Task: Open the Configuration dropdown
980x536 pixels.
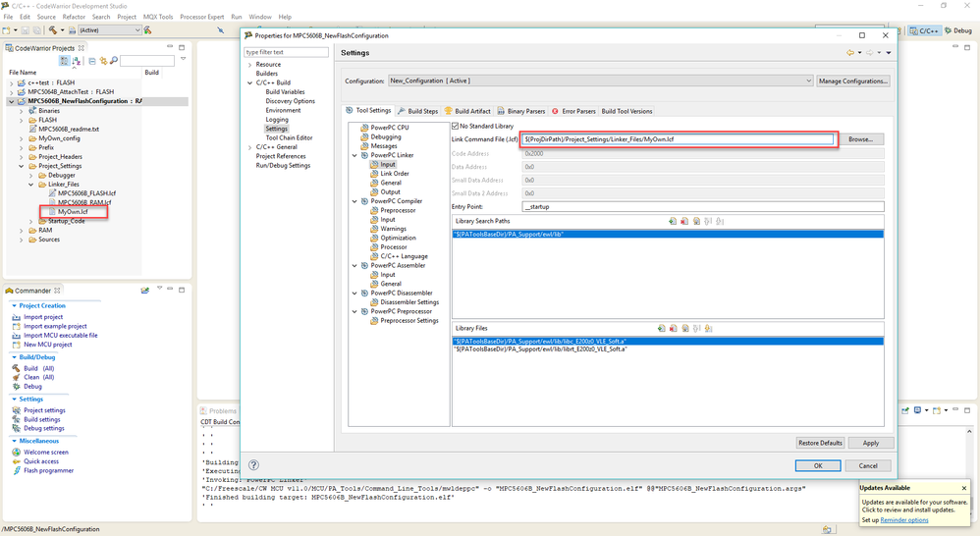Action: pyautogui.click(x=601, y=80)
